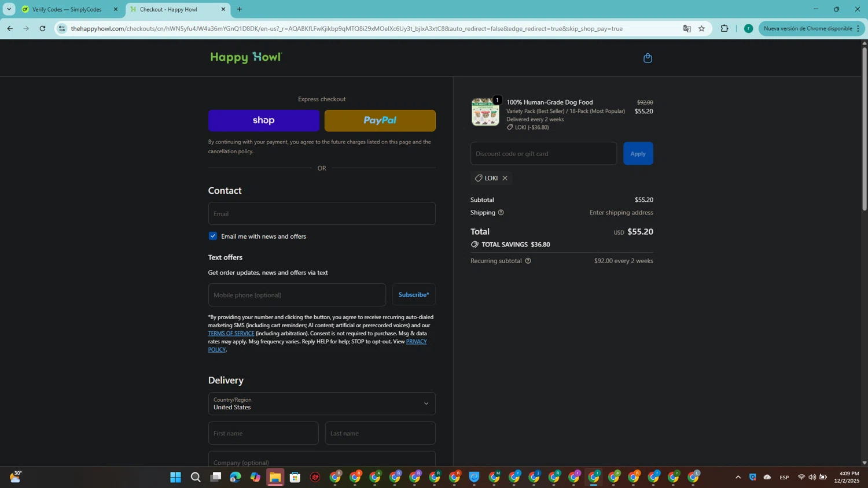
Task: Click the $55.20 Total amount
Action: click(640, 232)
